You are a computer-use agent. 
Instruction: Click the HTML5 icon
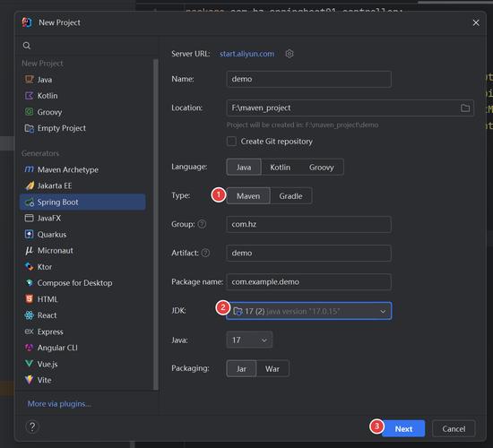30,299
